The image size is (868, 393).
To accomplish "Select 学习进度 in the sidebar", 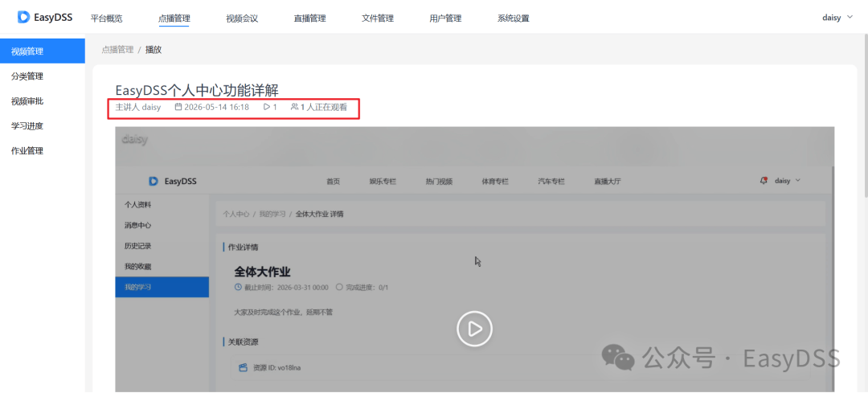I will [x=42, y=125].
